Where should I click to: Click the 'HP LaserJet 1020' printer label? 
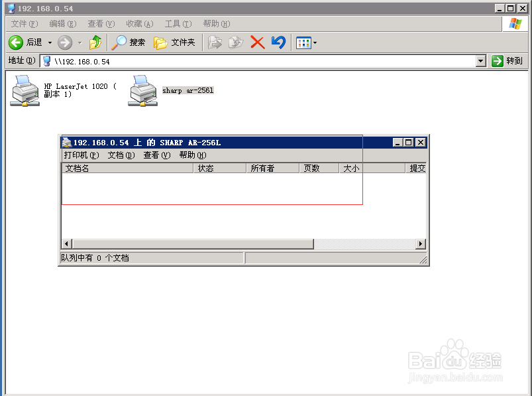[x=80, y=90]
